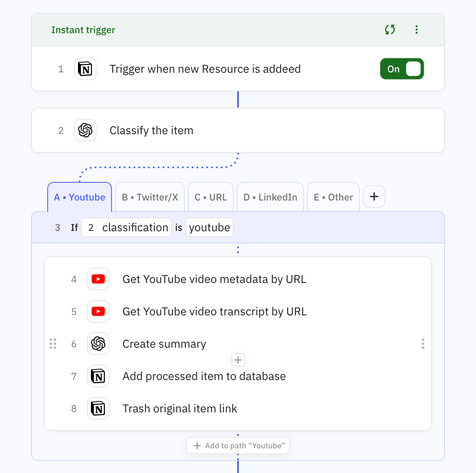476x473 pixels.
Task: Click the refresh arrows icon in trigger header
Action: 390,30
